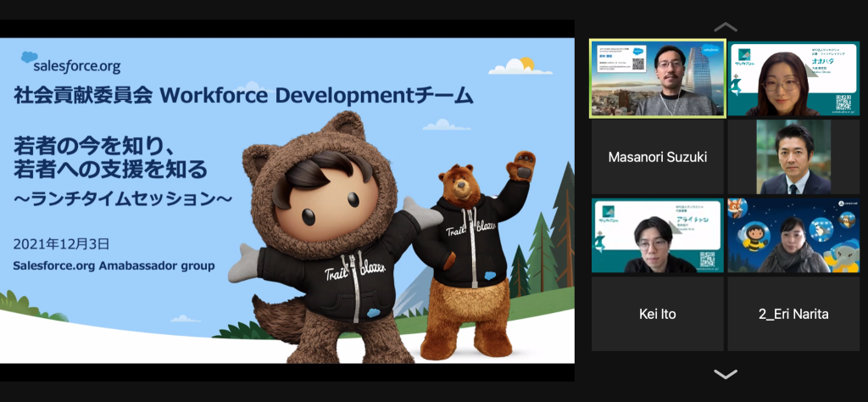Click the 若者への支援を知る heading line
868x402 pixels.
(x=111, y=170)
